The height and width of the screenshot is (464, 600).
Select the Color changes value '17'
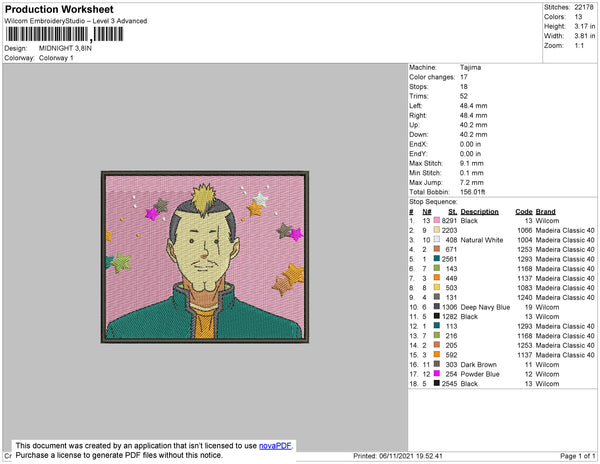click(464, 77)
